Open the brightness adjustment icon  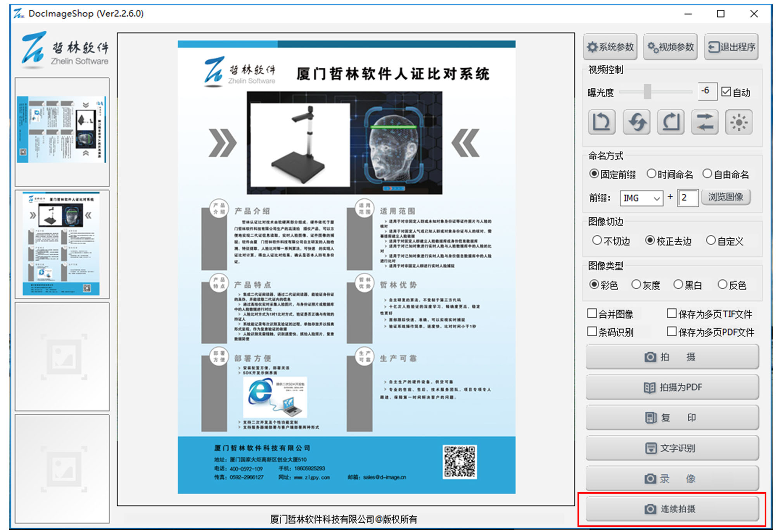739,122
